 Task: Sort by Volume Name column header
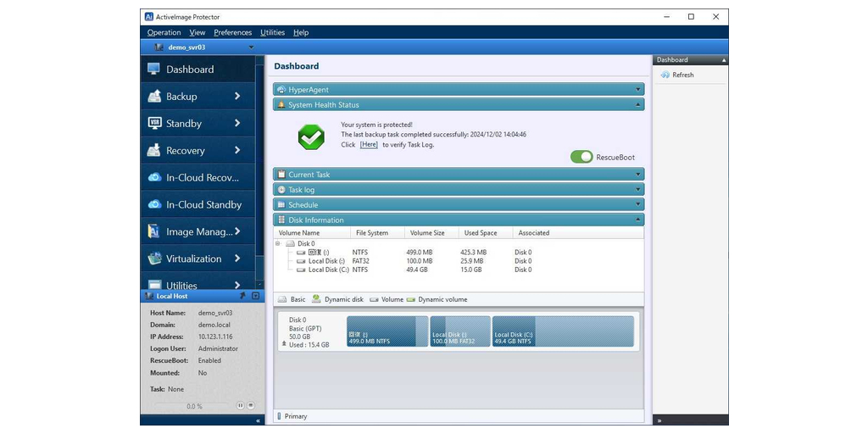tap(312, 233)
